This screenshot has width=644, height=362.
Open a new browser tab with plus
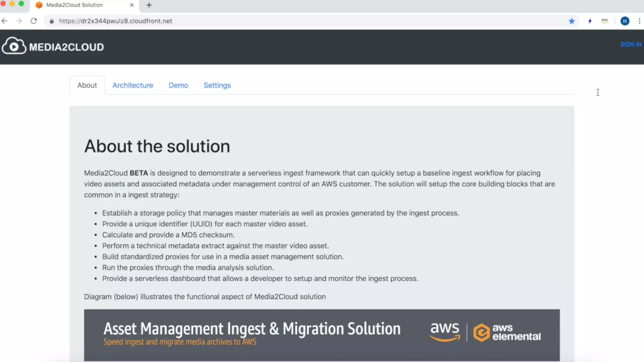[x=149, y=5]
